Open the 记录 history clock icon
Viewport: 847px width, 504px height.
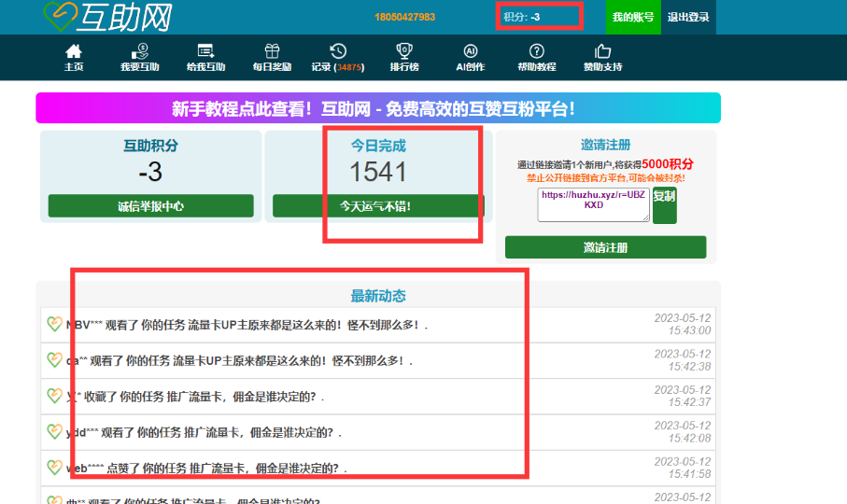(338, 51)
